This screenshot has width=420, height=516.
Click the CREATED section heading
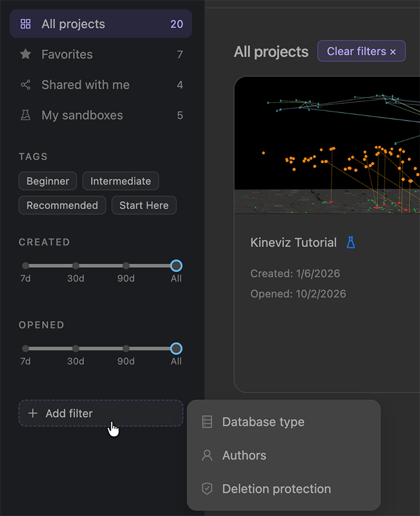pos(44,242)
